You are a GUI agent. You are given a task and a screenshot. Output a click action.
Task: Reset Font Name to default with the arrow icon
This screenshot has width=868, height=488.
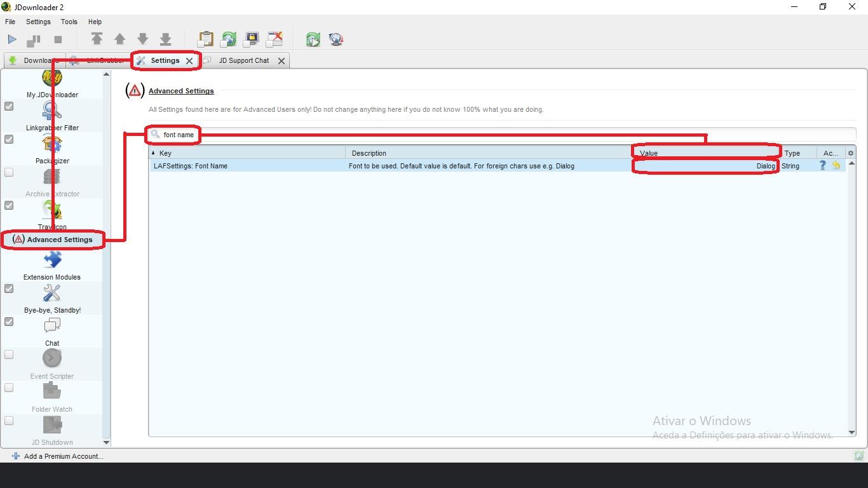[836, 165]
